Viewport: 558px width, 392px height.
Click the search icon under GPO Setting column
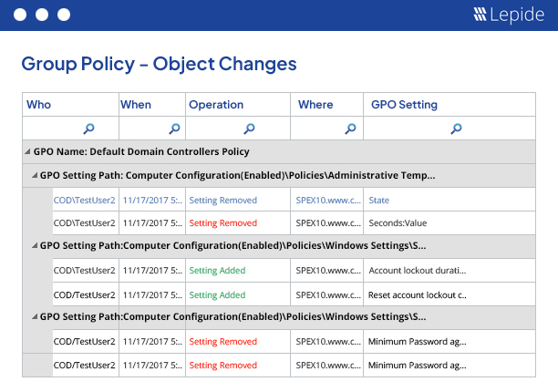point(456,129)
